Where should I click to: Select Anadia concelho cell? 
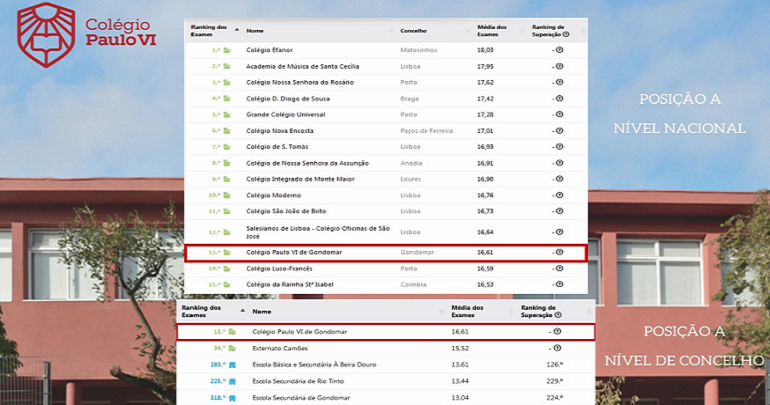(x=411, y=163)
